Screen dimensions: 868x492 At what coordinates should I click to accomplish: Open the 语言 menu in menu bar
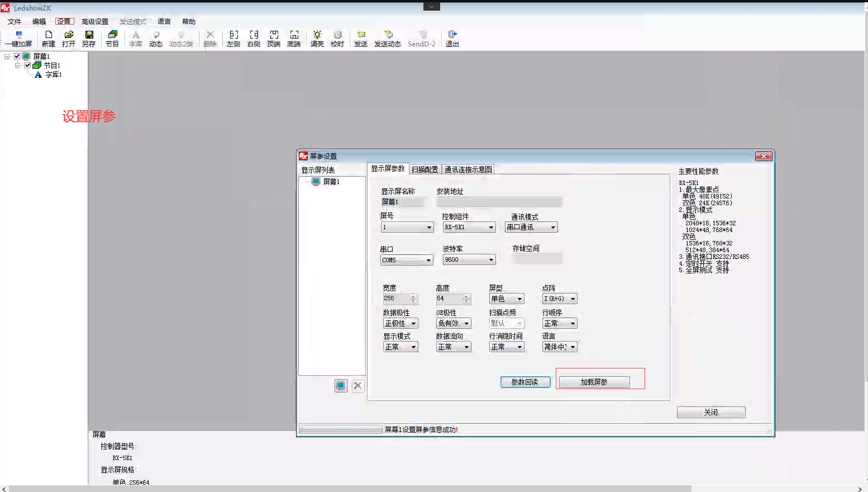click(x=164, y=22)
